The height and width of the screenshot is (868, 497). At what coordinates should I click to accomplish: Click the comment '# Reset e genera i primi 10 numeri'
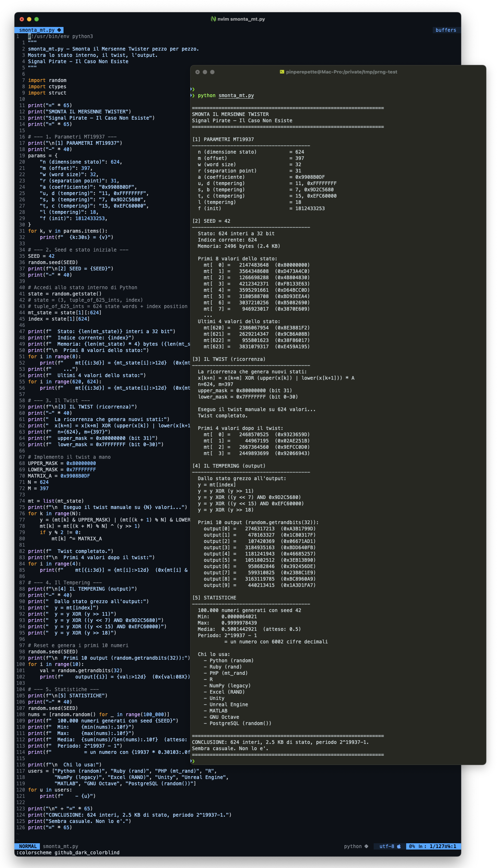click(x=78, y=645)
